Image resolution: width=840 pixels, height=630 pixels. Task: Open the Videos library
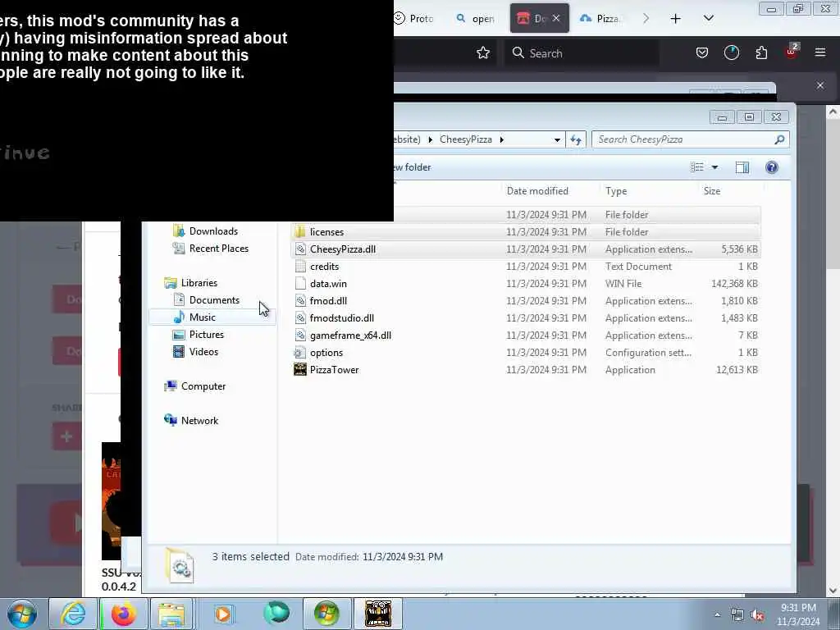195,351
